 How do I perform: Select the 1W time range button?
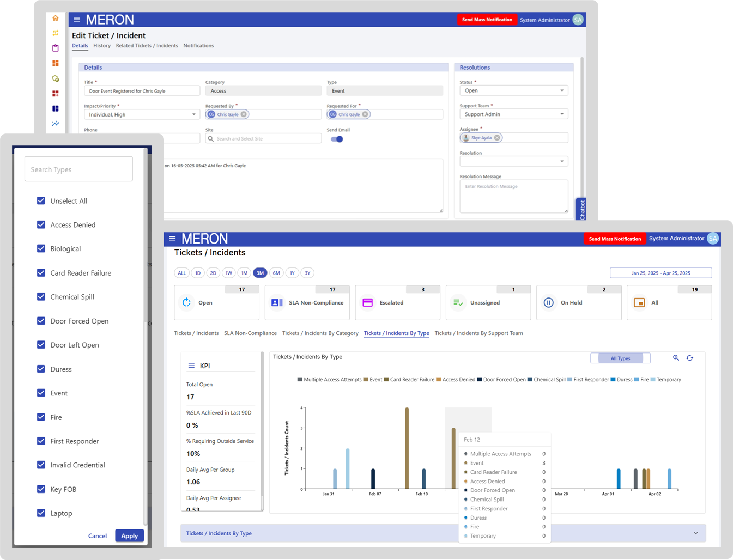pyautogui.click(x=229, y=273)
